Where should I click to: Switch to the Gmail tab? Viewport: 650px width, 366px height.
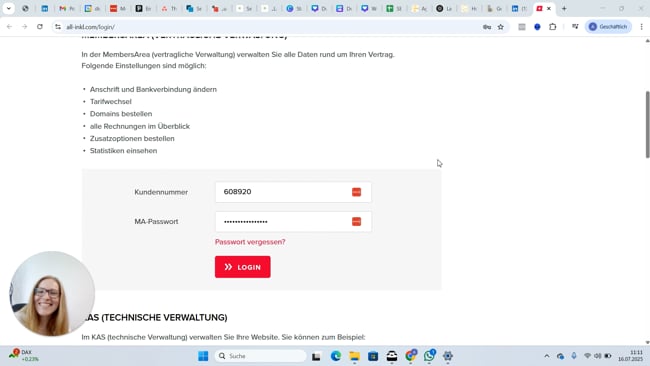pos(67,8)
